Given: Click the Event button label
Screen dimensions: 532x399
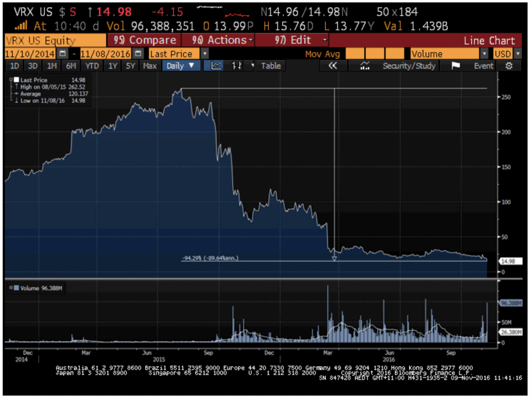Looking at the screenshot, I should 483,65.
